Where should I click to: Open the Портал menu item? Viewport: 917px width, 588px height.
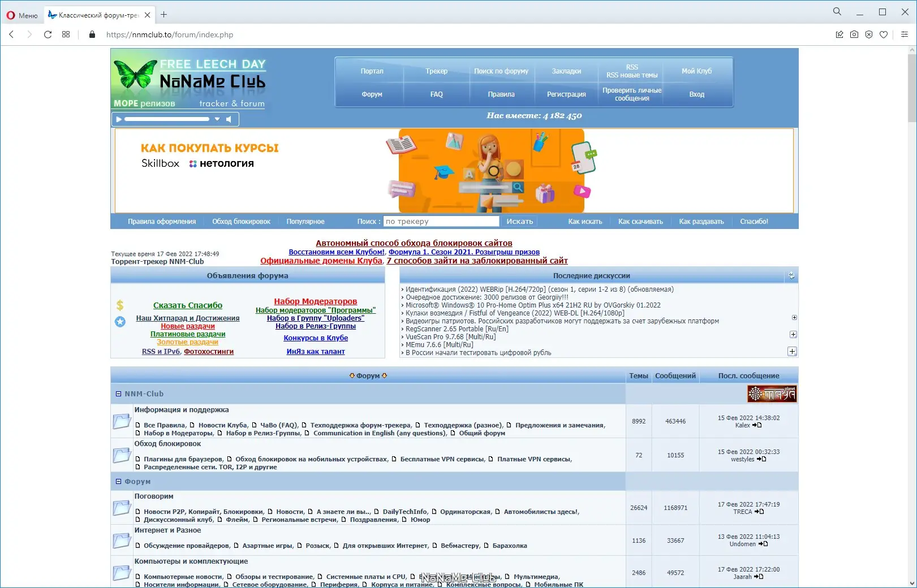point(372,71)
